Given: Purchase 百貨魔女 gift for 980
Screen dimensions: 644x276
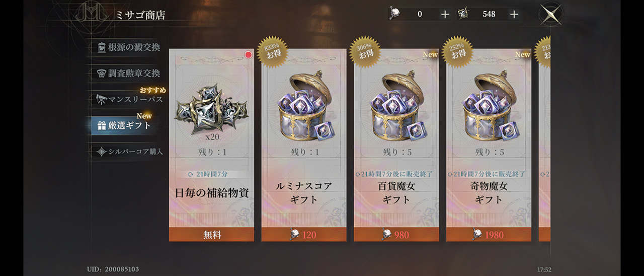Looking at the screenshot, I should (x=396, y=235).
